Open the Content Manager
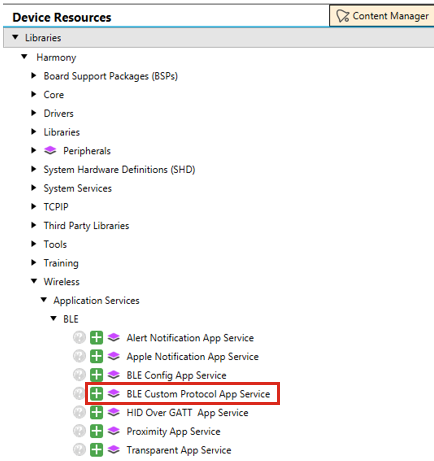 click(382, 16)
